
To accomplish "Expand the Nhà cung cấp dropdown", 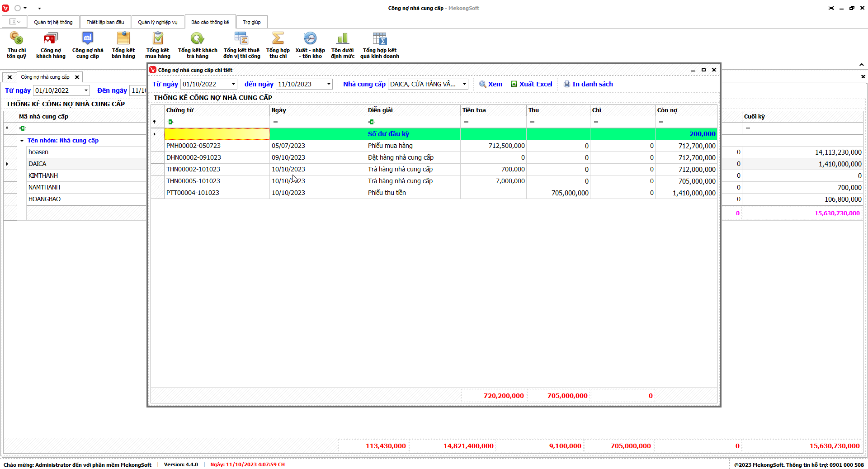I will (464, 84).
